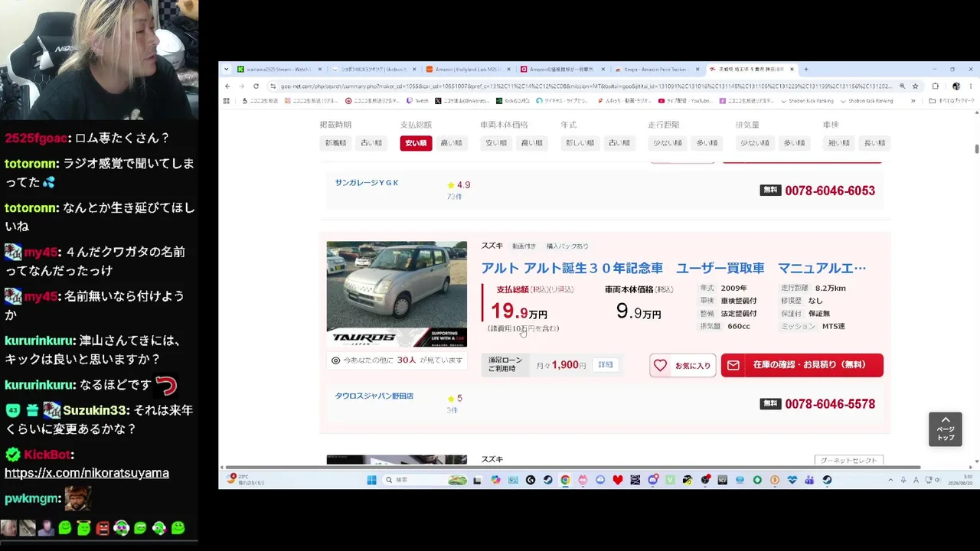Open the silver Suzuki Alto photo thumbnail

pyautogui.click(x=397, y=294)
